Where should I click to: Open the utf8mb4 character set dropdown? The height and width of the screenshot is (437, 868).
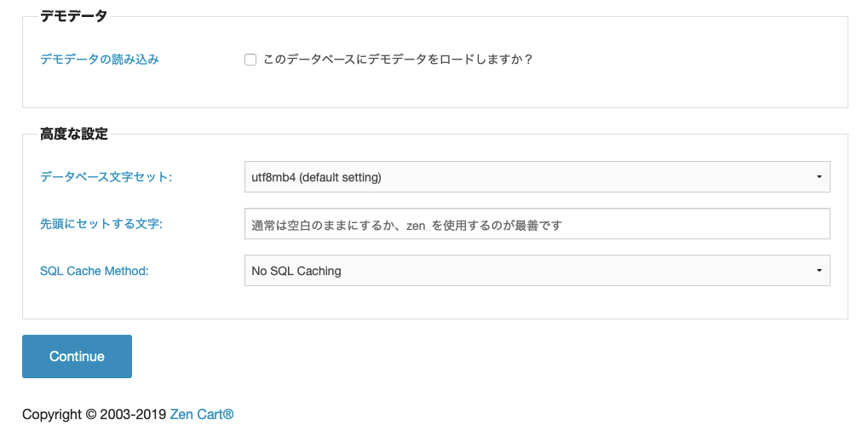click(537, 176)
